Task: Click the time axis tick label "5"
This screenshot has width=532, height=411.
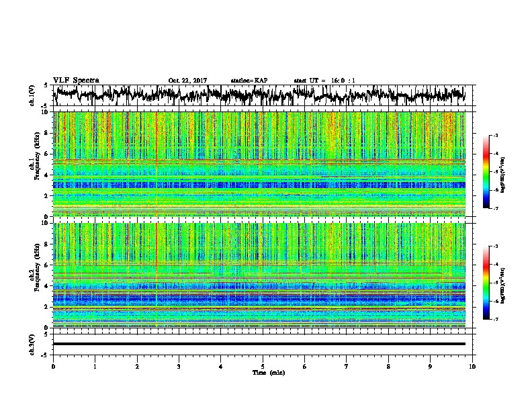Action: click(x=263, y=367)
